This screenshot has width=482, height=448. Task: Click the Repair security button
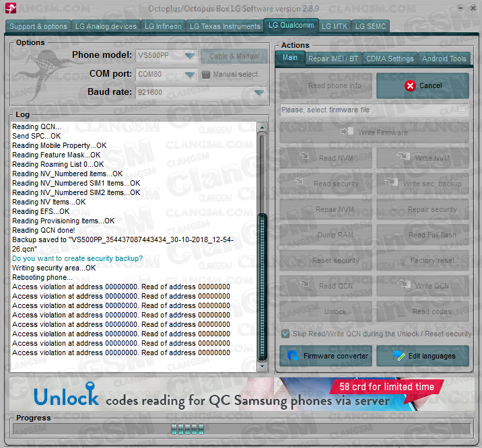click(x=423, y=209)
